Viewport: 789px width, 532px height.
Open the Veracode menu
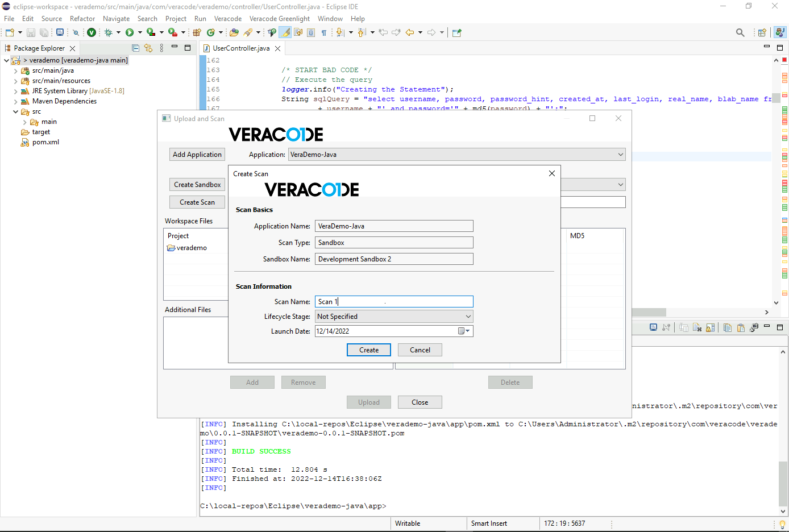[x=228, y=19]
